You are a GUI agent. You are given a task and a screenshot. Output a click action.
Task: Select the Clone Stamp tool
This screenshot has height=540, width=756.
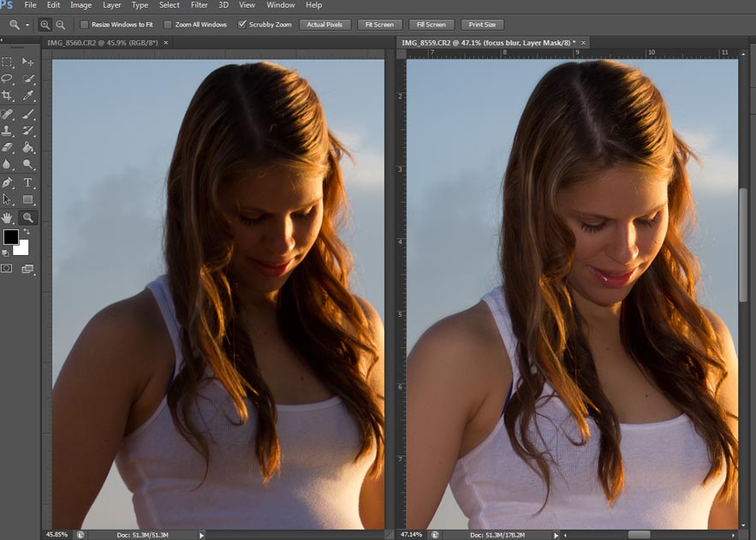pyautogui.click(x=8, y=131)
